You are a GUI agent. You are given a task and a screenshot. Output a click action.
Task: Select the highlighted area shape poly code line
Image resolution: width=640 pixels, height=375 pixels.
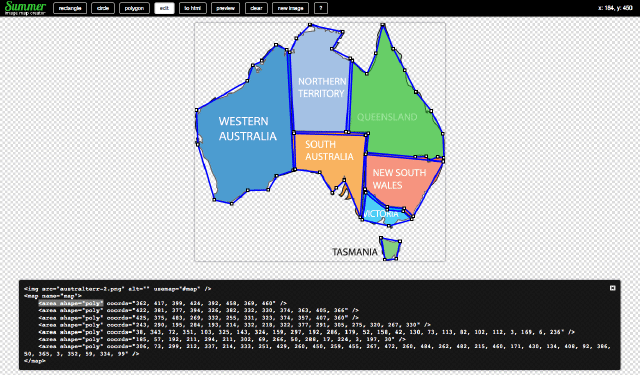pyautogui.click(x=71, y=303)
